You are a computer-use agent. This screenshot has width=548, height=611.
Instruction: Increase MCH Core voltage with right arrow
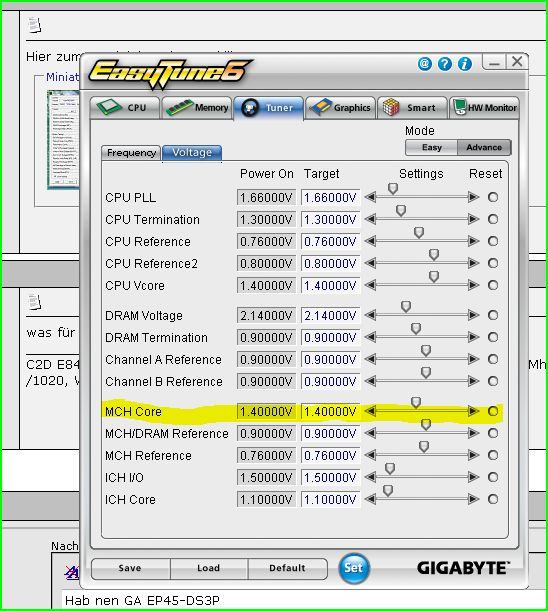[474, 411]
